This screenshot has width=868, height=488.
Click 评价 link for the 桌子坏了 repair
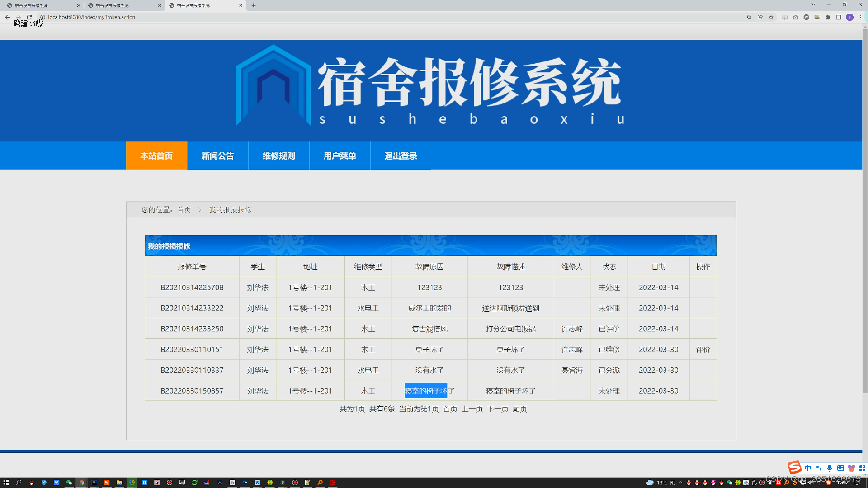(x=703, y=349)
